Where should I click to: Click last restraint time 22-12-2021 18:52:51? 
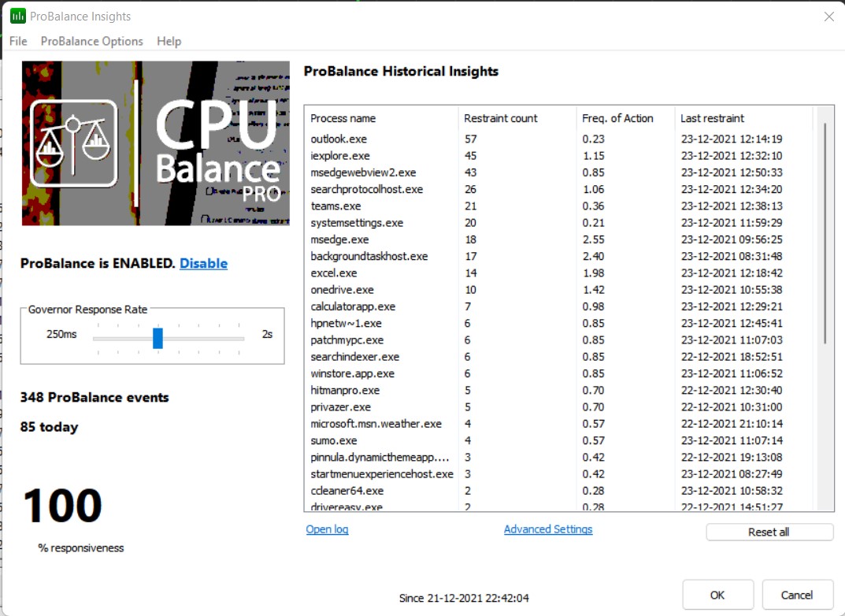(732, 357)
